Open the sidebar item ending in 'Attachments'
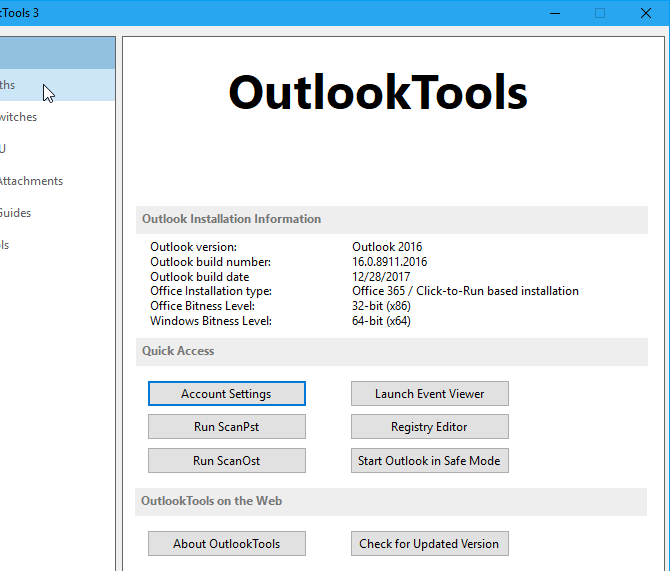 pos(57,181)
